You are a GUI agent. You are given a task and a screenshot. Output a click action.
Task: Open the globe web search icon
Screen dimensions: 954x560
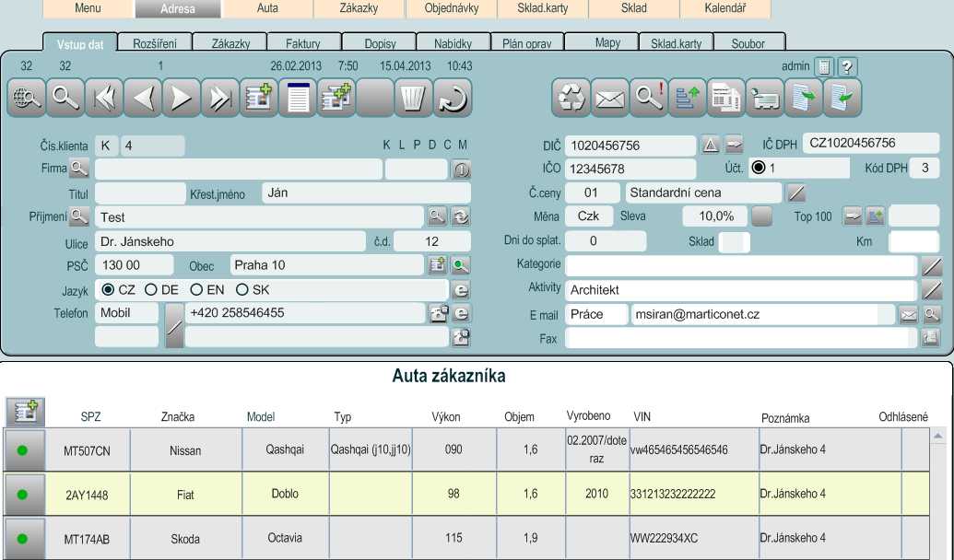26,98
